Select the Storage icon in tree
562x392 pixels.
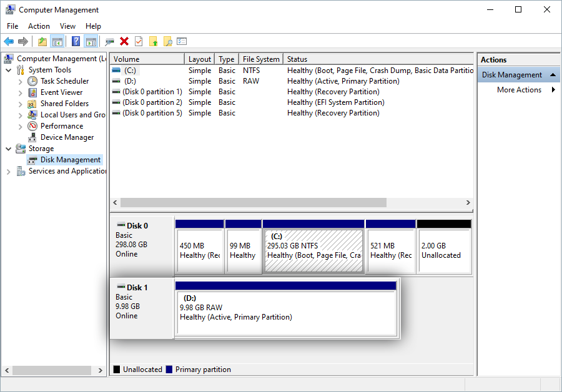click(21, 149)
